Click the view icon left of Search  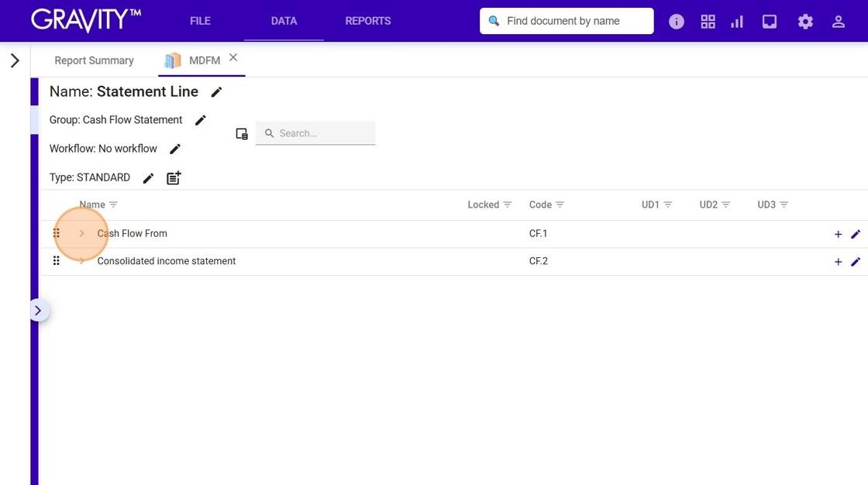[242, 133]
